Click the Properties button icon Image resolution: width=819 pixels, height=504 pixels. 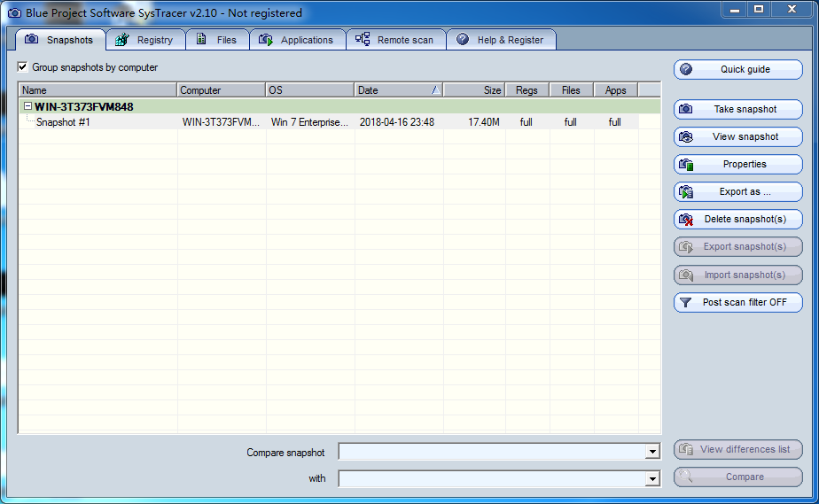pos(686,165)
